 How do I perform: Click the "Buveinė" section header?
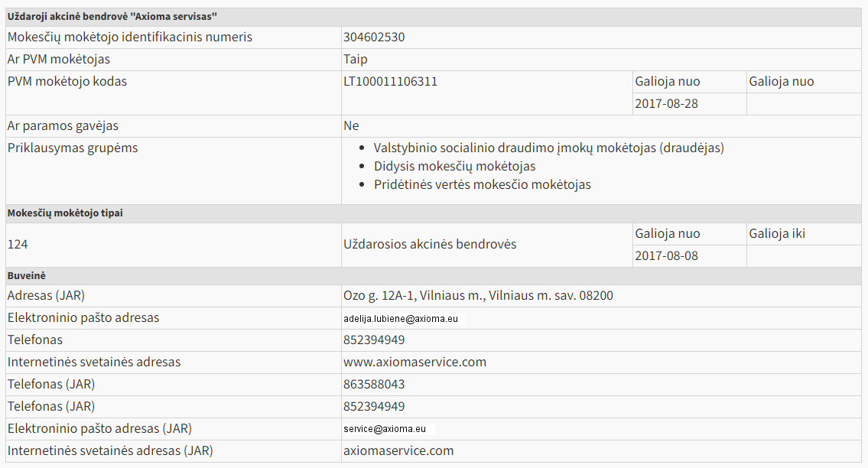[x=24, y=275]
